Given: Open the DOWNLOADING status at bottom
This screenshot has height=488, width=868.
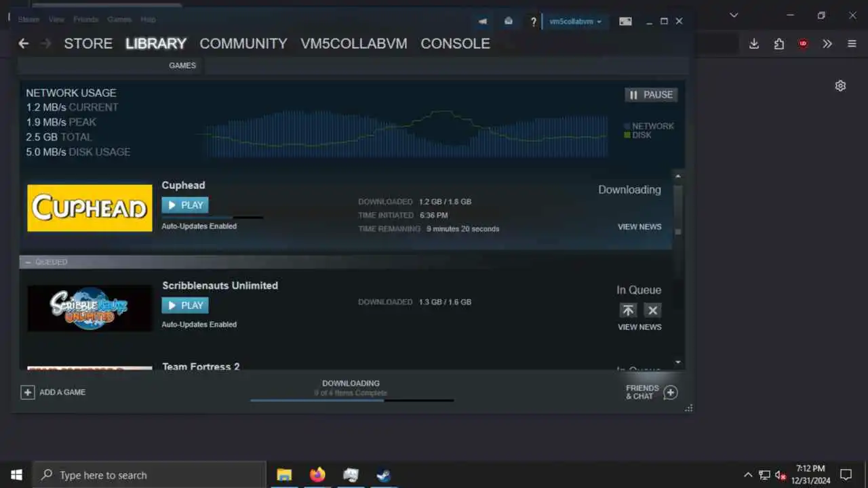Looking at the screenshot, I should click(x=351, y=384).
